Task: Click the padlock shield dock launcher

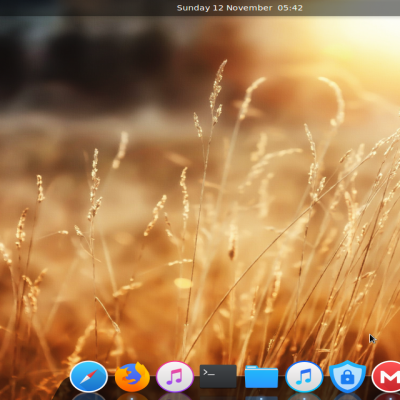Action: coord(347,377)
